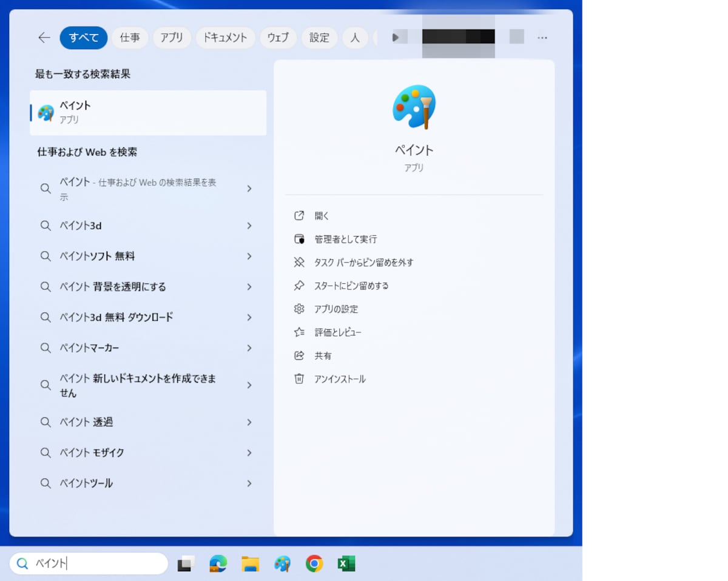The width and height of the screenshot is (728, 581).
Task: Switch to the ドキュメント filter tab
Action: tap(225, 38)
